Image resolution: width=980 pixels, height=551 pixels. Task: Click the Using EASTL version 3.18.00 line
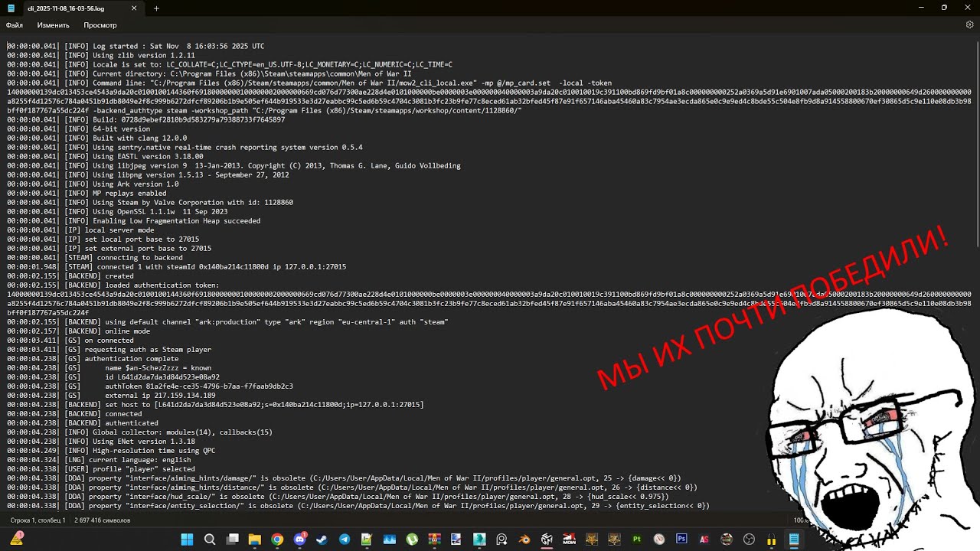tap(105, 156)
